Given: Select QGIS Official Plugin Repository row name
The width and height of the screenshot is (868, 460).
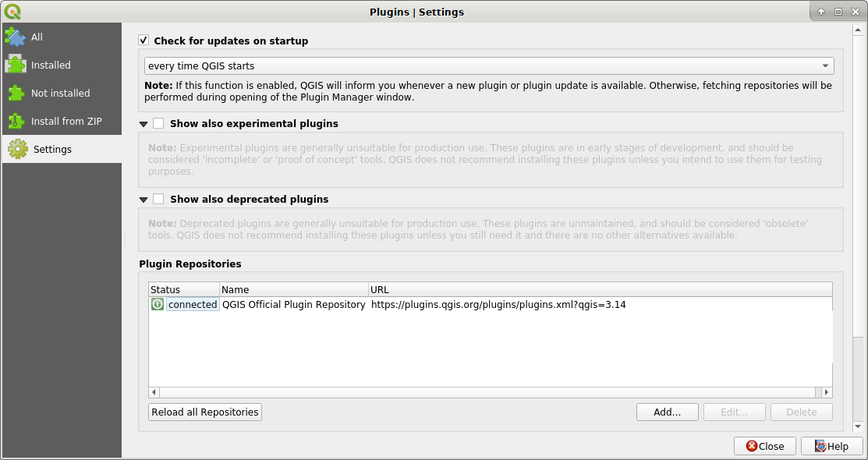Looking at the screenshot, I should pyautogui.click(x=293, y=304).
